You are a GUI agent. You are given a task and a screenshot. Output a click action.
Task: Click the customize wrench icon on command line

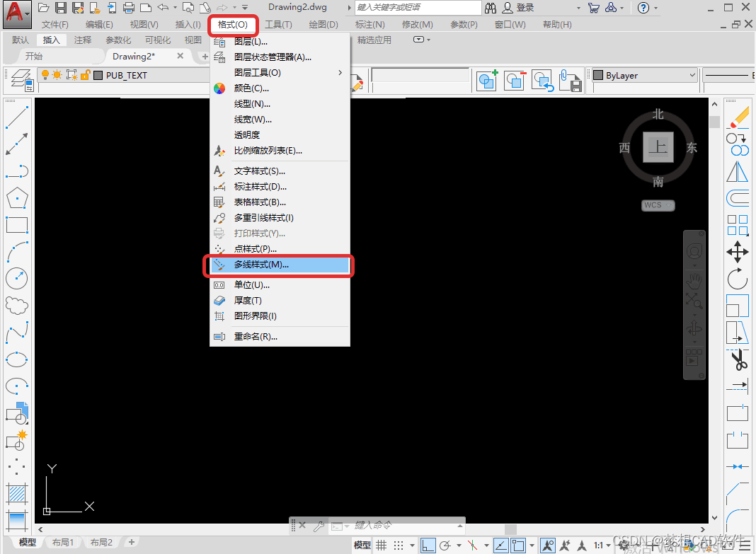[319, 526]
